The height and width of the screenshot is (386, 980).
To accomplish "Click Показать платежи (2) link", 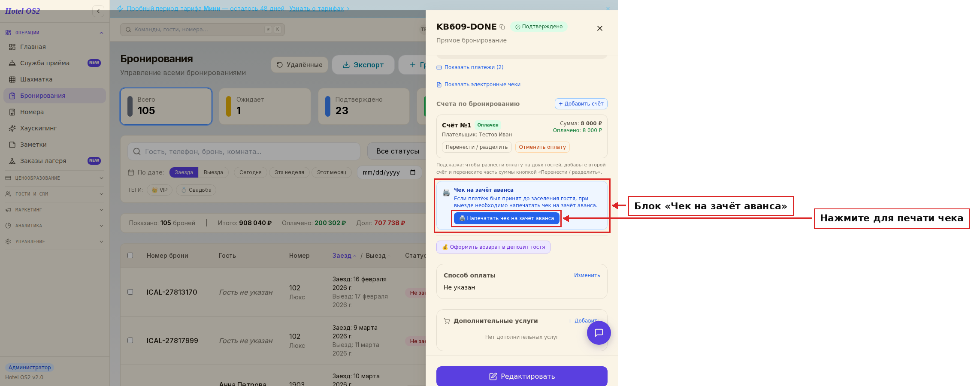I will 470,67.
